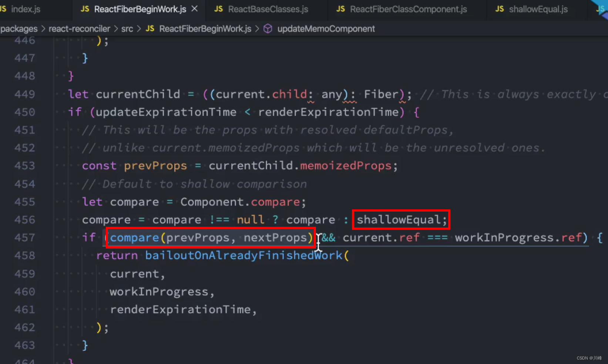Open react-reconciler breadcrumb segment
This screenshot has width=608, height=364.
tap(79, 29)
